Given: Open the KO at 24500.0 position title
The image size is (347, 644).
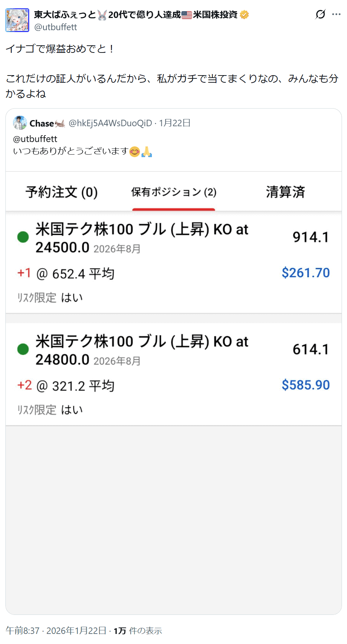Looking at the screenshot, I should 142,238.
